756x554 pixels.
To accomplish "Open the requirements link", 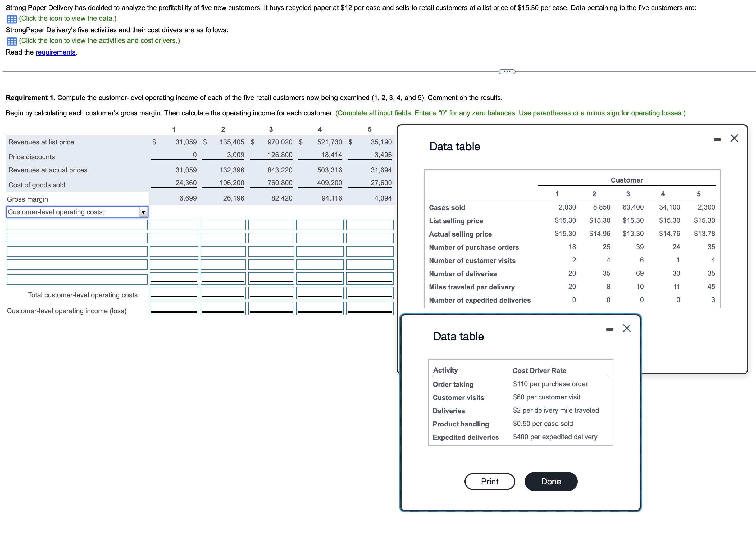I will 56,52.
